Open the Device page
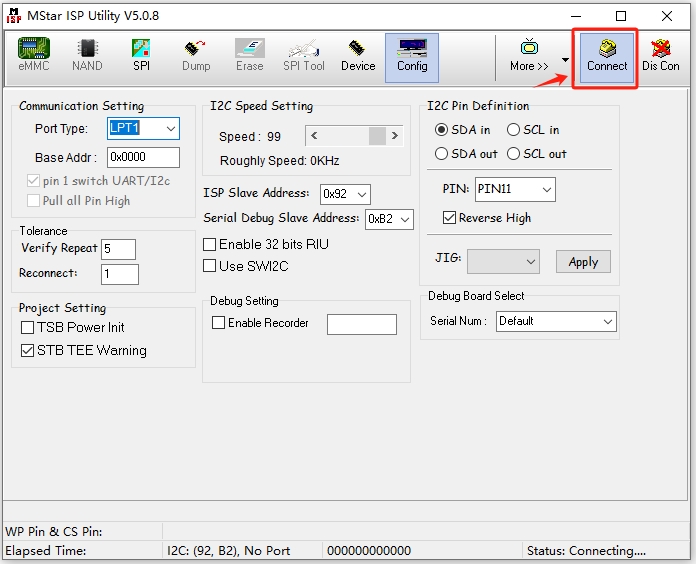The width and height of the screenshot is (696, 564). point(358,55)
